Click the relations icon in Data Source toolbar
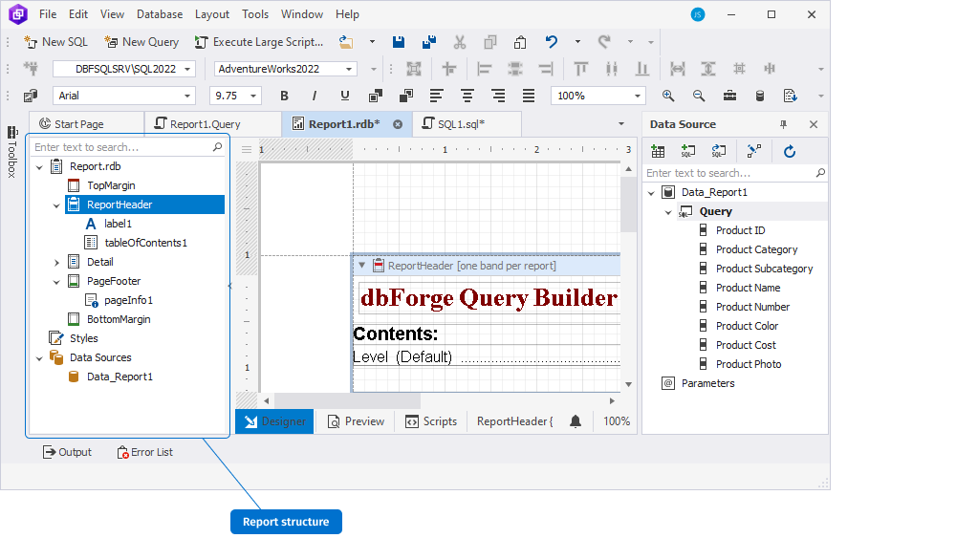Screen dimensions: 956x560 point(754,151)
